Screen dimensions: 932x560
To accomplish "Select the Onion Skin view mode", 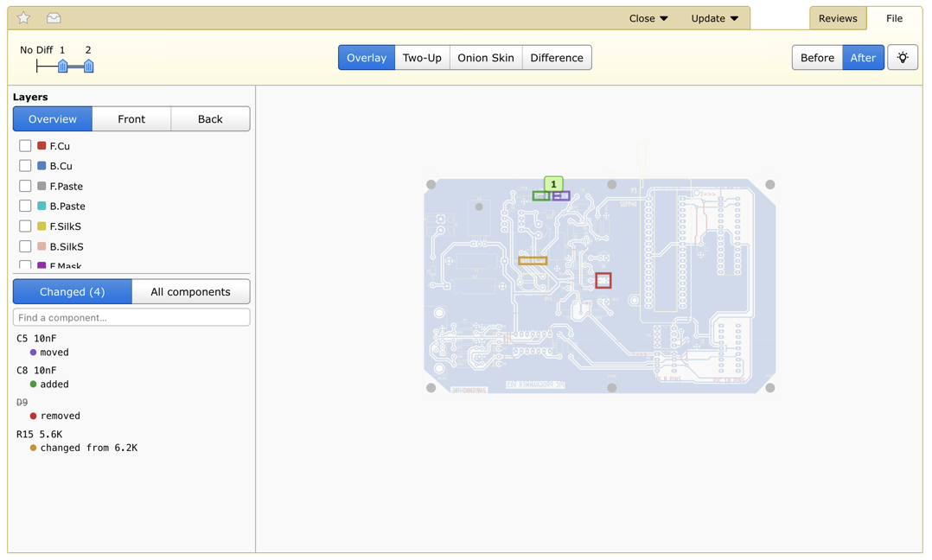I will tap(486, 58).
